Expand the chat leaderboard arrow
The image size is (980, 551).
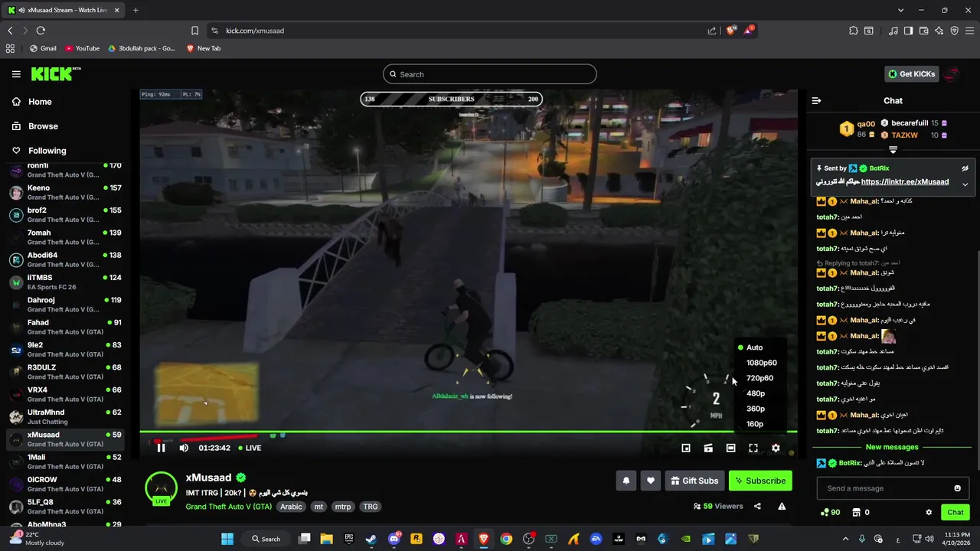tap(893, 150)
